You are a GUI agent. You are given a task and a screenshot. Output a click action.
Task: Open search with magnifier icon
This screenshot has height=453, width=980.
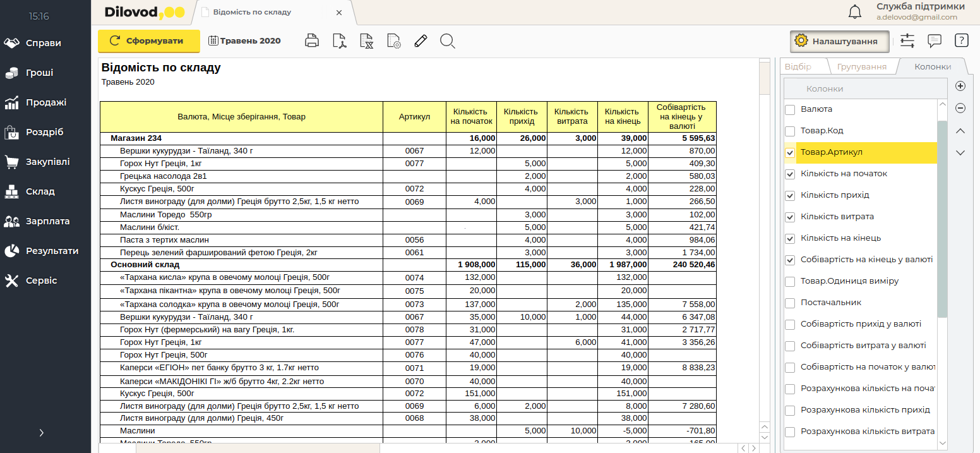pos(448,41)
